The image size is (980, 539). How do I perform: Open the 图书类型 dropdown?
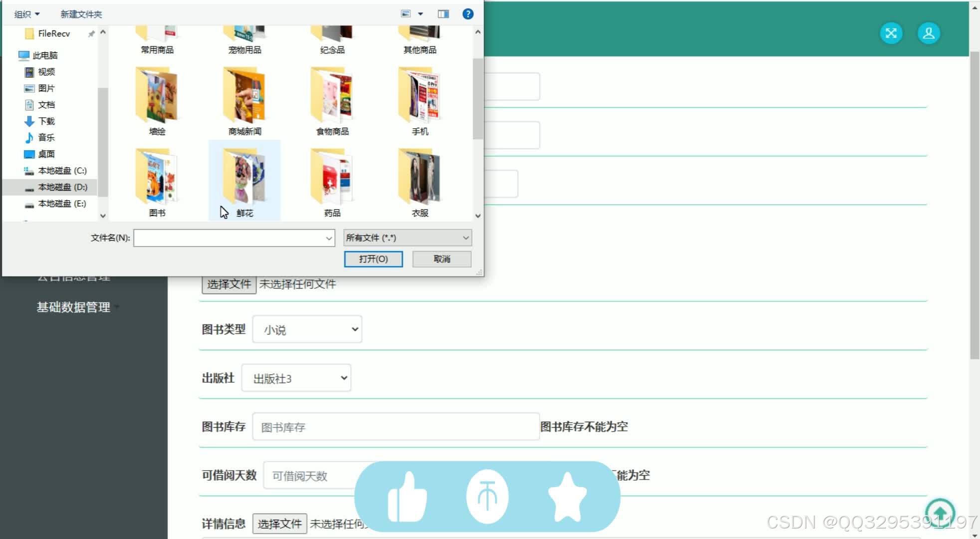[x=307, y=329]
